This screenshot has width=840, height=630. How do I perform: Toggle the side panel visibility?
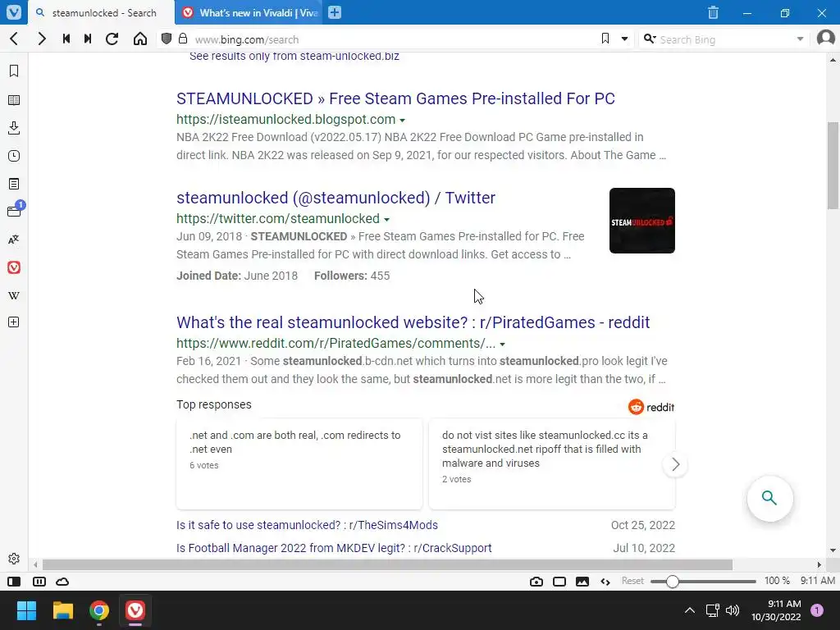point(14,582)
